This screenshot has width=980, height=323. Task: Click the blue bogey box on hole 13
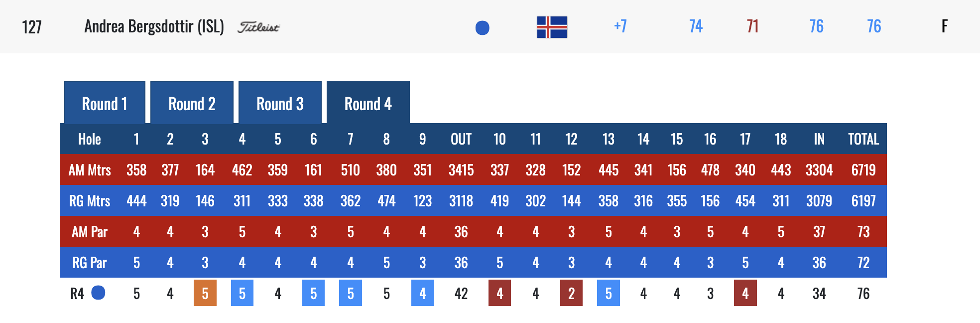point(608,293)
